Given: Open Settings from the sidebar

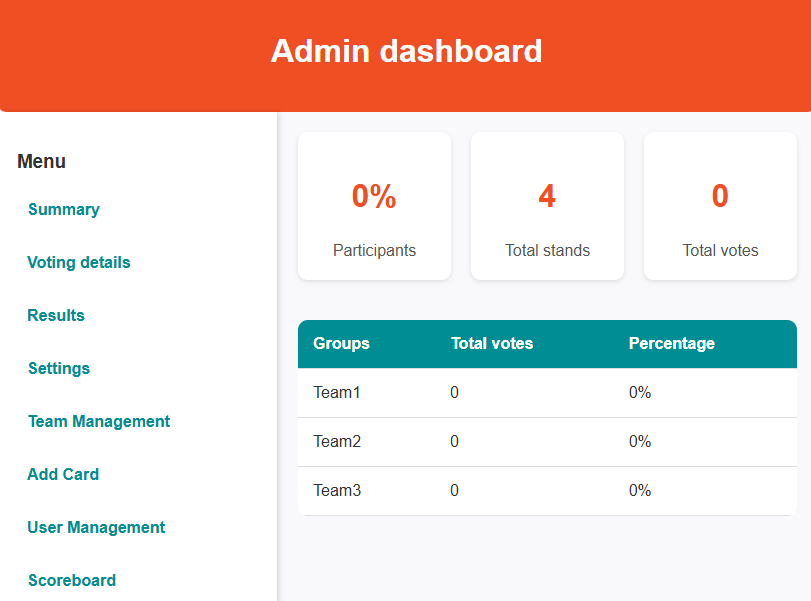Looking at the screenshot, I should click(x=59, y=369).
